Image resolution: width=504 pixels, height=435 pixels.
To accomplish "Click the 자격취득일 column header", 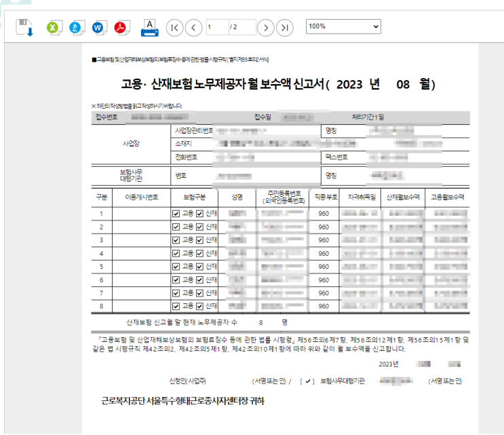I will [x=362, y=197].
